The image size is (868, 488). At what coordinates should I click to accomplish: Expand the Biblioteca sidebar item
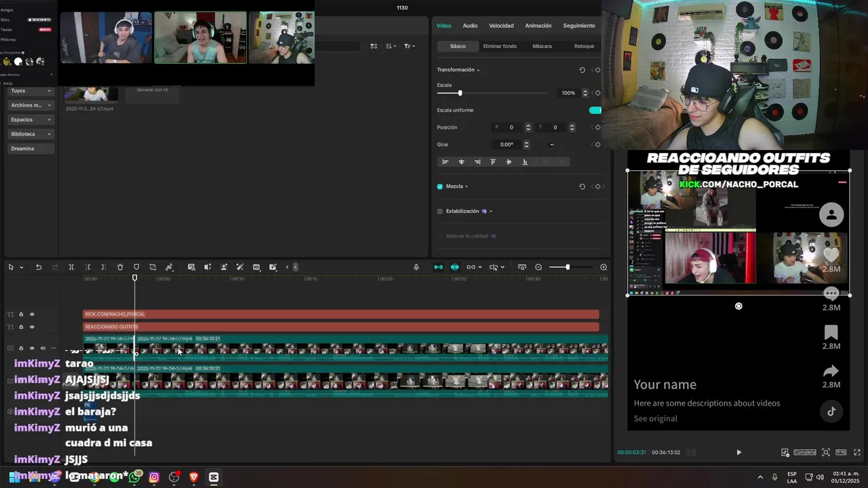click(31, 134)
